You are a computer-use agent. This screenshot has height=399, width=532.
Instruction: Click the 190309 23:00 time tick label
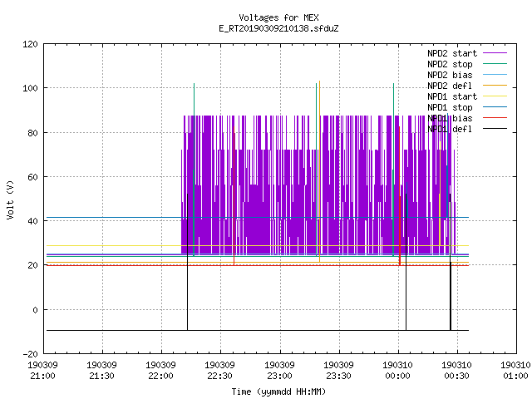tap(279, 371)
